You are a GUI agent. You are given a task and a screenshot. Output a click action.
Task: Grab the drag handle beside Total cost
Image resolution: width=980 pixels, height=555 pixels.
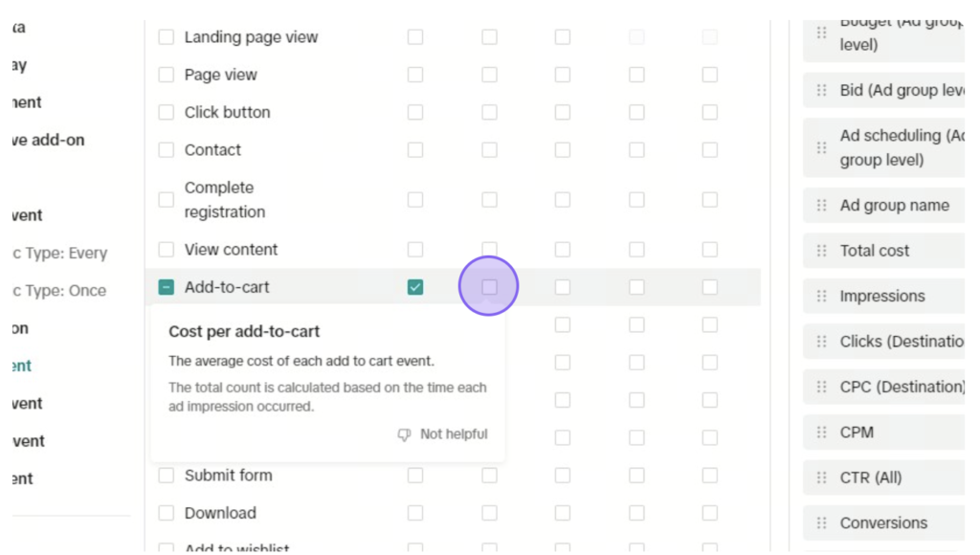(x=821, y=251)
